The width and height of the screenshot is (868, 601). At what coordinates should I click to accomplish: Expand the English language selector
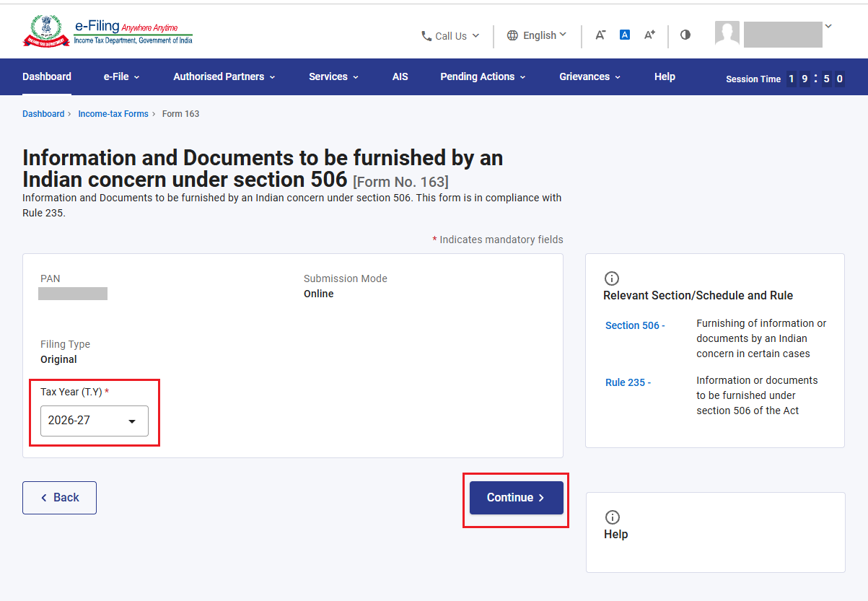(537, 35)
